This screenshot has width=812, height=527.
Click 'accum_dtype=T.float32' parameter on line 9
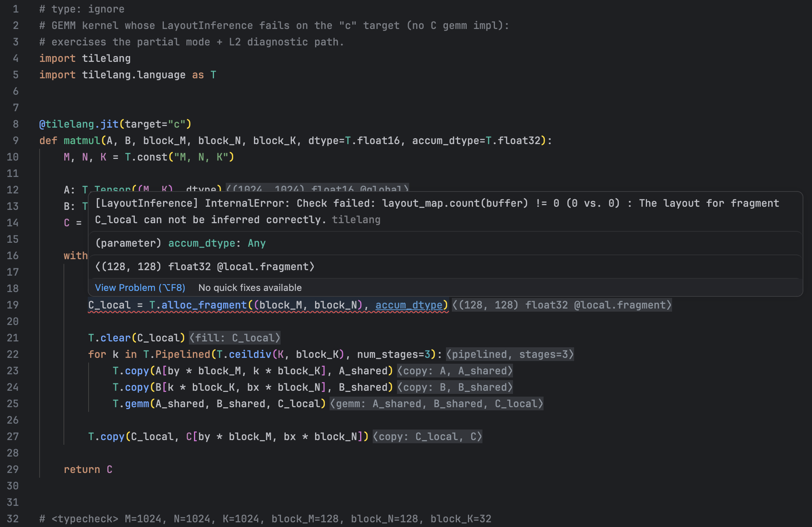pos(476,141)
